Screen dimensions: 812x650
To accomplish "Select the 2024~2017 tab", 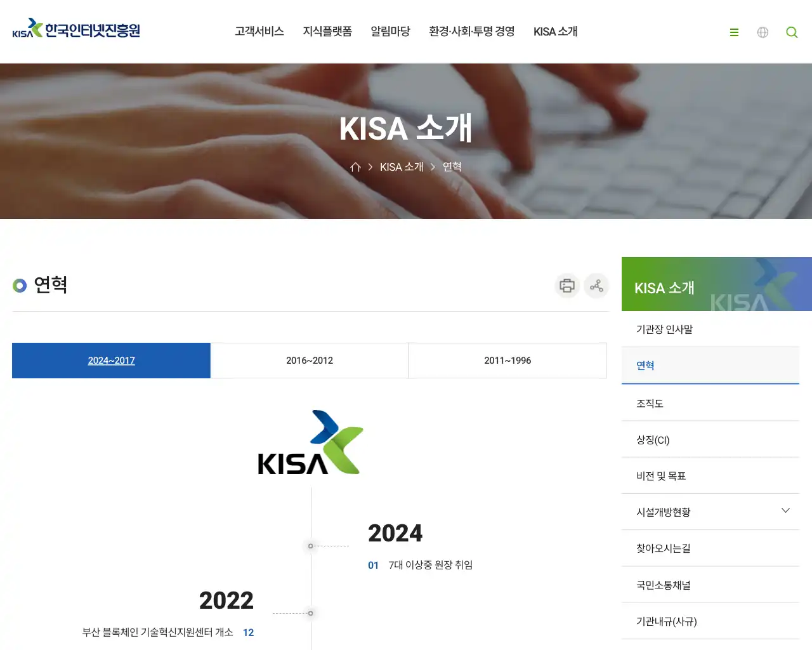I will (x=111, y=361).
